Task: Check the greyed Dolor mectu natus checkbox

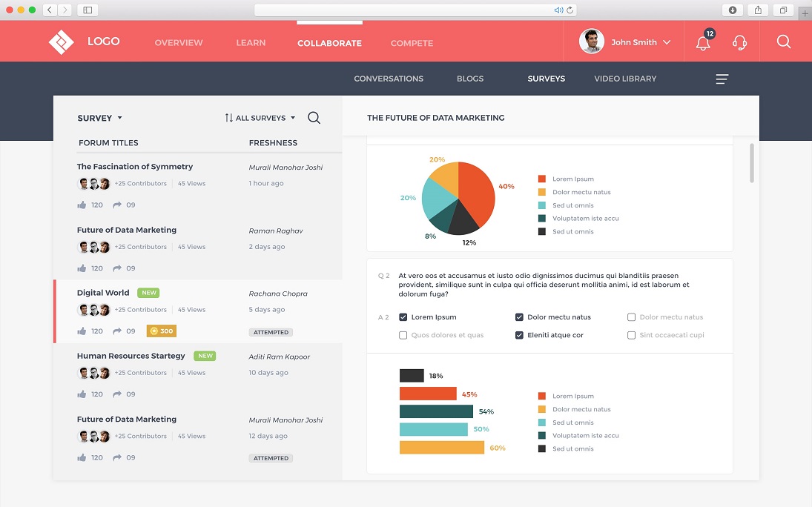Action: coord(631,317)
